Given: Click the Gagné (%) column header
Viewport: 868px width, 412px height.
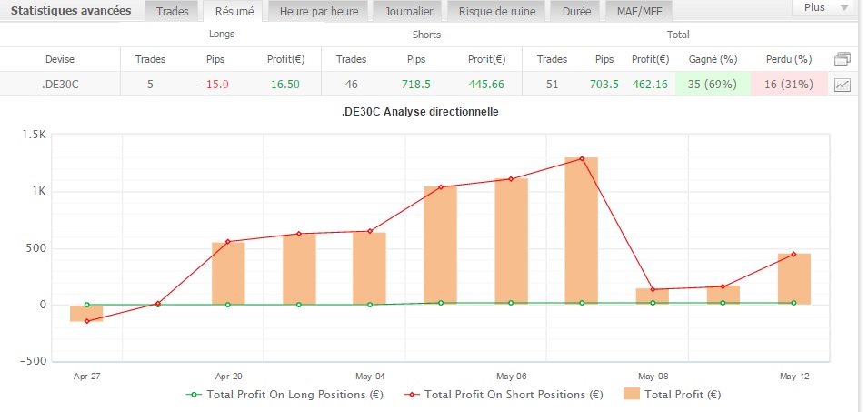Looking at the screenshot, I should pyautogui.click(x=713, y=59).
